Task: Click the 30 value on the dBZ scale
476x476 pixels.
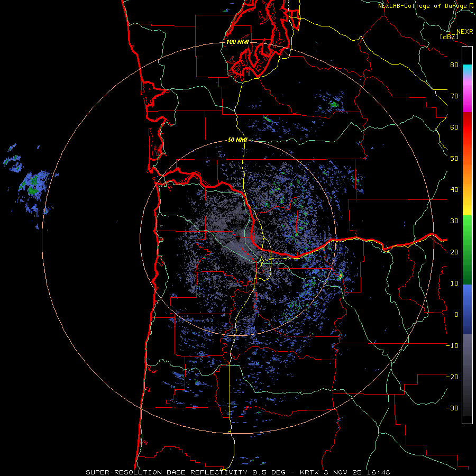Action: [454, 221]
